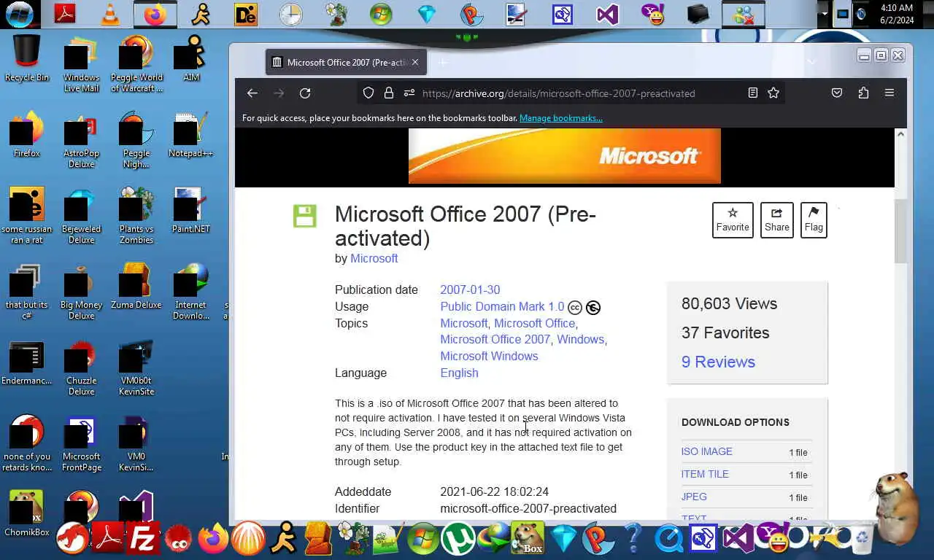Launch FileZilla from the bottom dock
The image size is (934, 560).
click(142, 539)
